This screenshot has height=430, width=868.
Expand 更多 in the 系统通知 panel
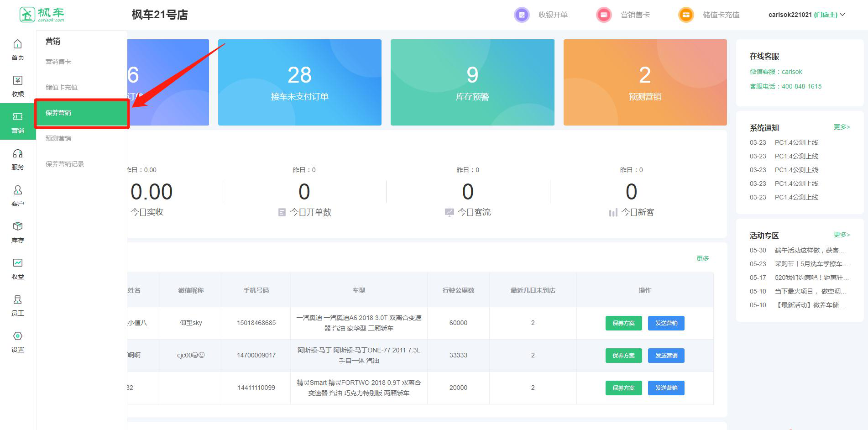841,127
